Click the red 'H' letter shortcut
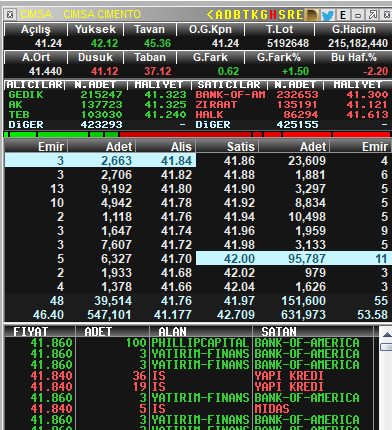 point(273,15)
